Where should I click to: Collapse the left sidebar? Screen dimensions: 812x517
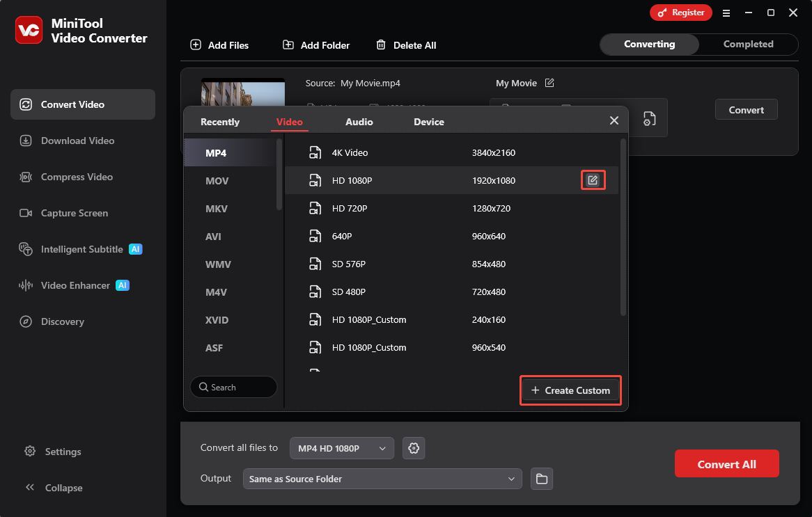[54, 488]
